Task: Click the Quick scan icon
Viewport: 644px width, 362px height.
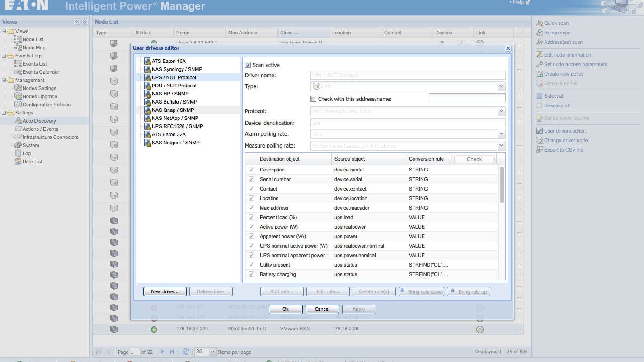Action: tap(540, 23)
